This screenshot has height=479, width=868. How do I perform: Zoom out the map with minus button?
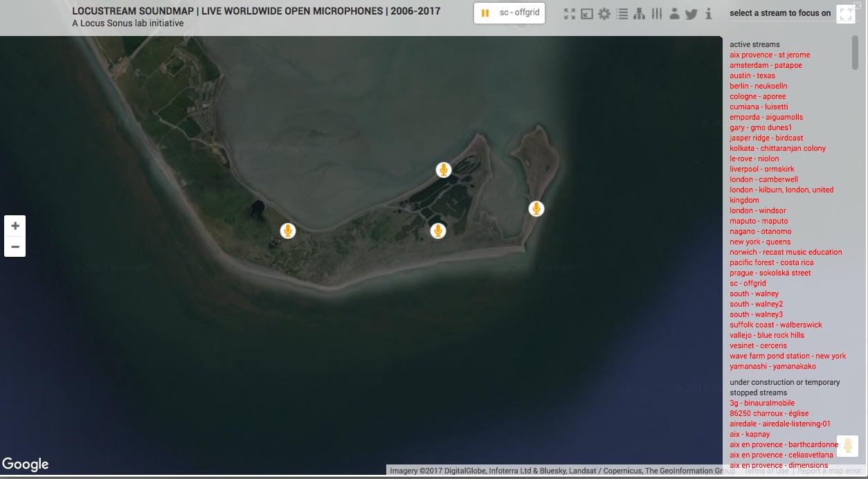click(15, 246)
